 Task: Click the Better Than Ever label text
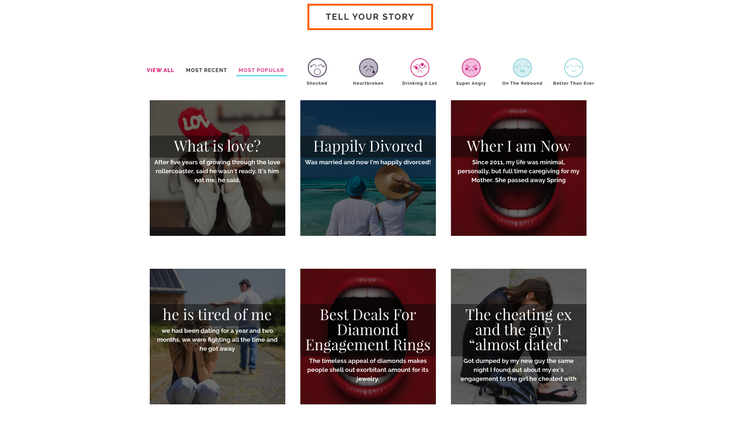[574, 83]
